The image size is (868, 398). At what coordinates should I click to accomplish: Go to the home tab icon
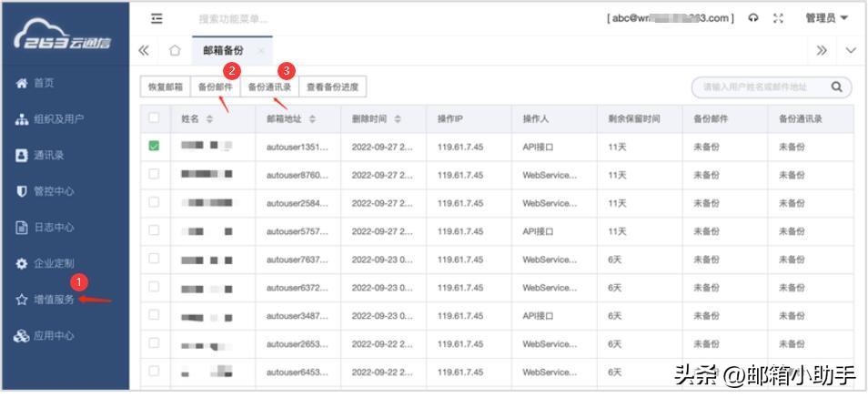pyautogui.click(x=175, y=51)
